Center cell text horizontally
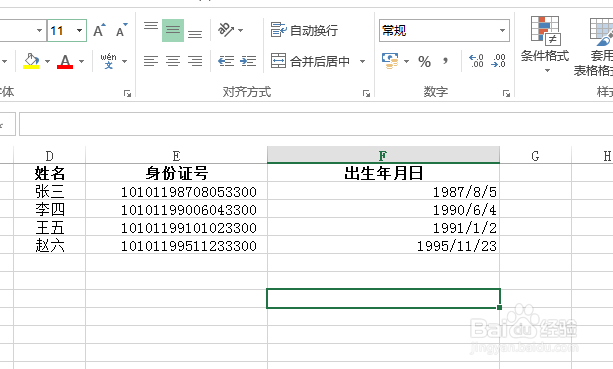 (173, 61)
